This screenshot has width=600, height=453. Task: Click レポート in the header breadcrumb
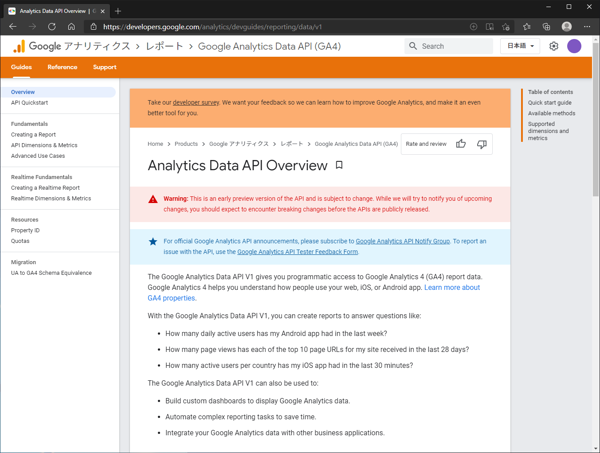(x=165, y=46)
